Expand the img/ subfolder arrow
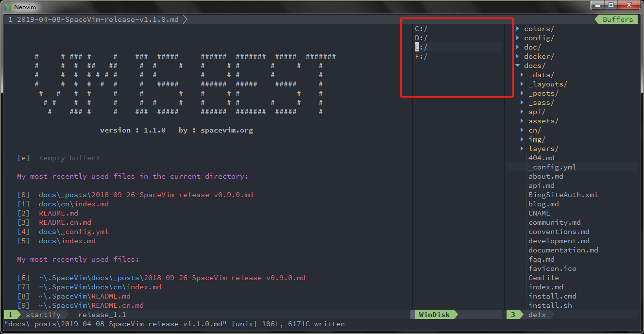The width and height of the screenshot is (644, 334). coord(522,139)
